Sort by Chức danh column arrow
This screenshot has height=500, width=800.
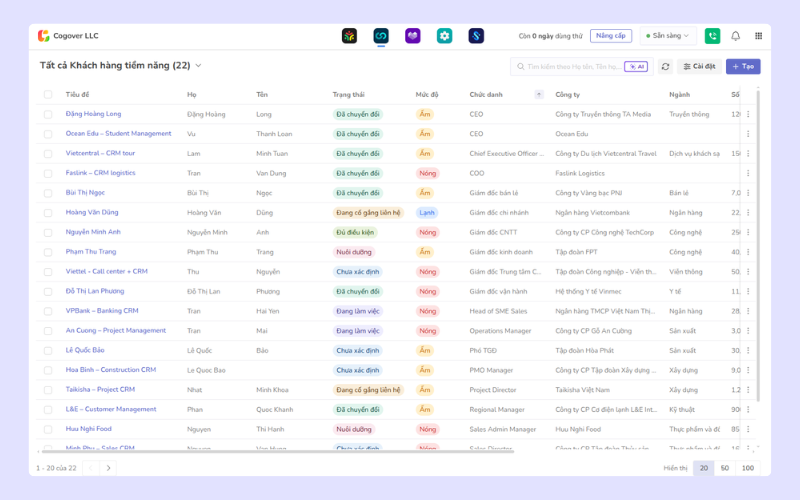click(x=539, y=94)
